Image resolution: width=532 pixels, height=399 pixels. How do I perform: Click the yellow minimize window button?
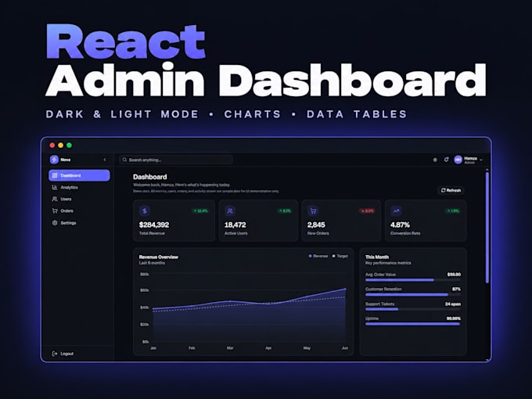(x=61, y=146)
